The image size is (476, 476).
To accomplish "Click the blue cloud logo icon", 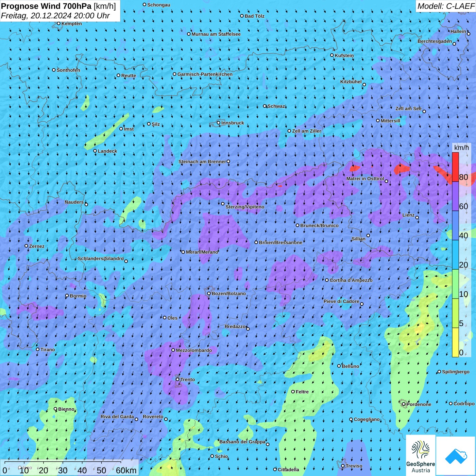I will pyautogui.click(x=456, y=456).
